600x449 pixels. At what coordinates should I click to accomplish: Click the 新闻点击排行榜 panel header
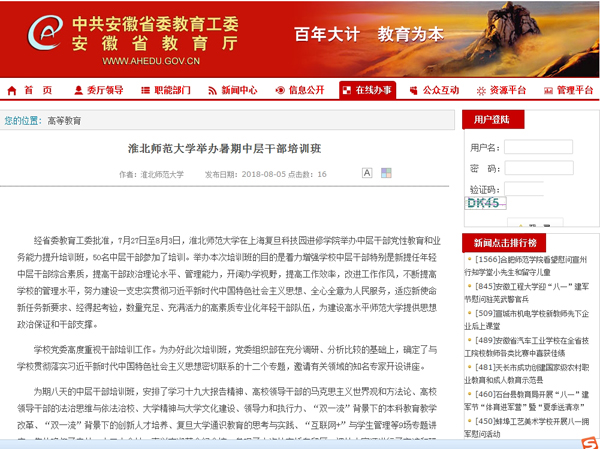[x=504, y=243]
